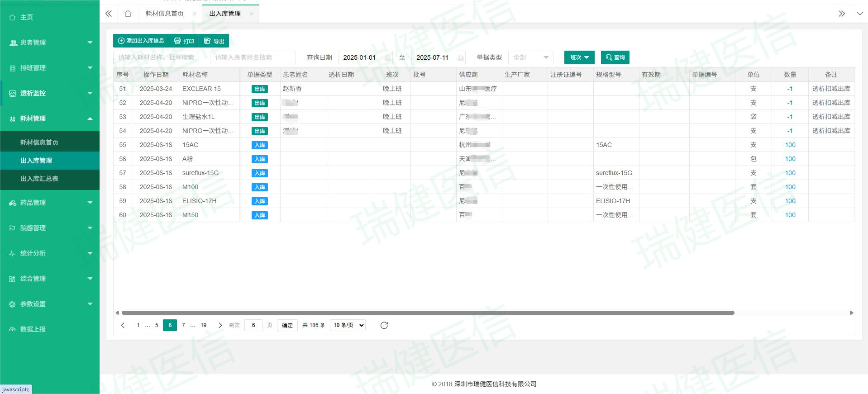Go to next page arrow
The image size is (868, 394).
pyautogui.click(x=220, y=325)
